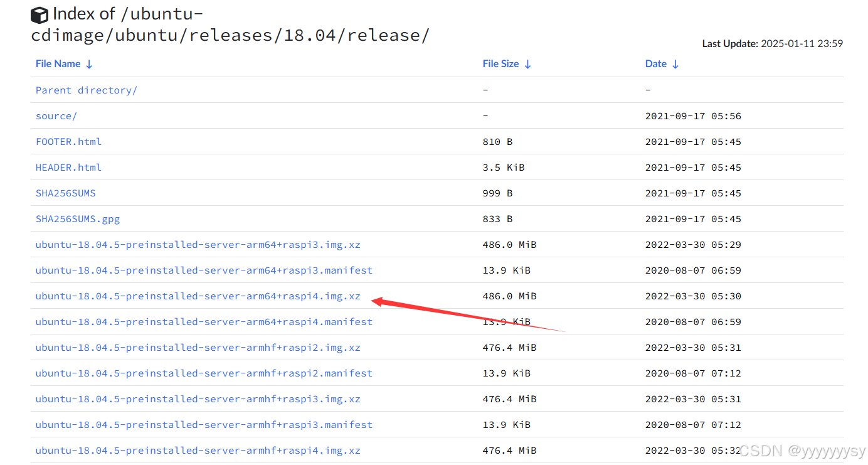
Task: Open arm64+raspi3.manifest file link
Action: point(204,270)
